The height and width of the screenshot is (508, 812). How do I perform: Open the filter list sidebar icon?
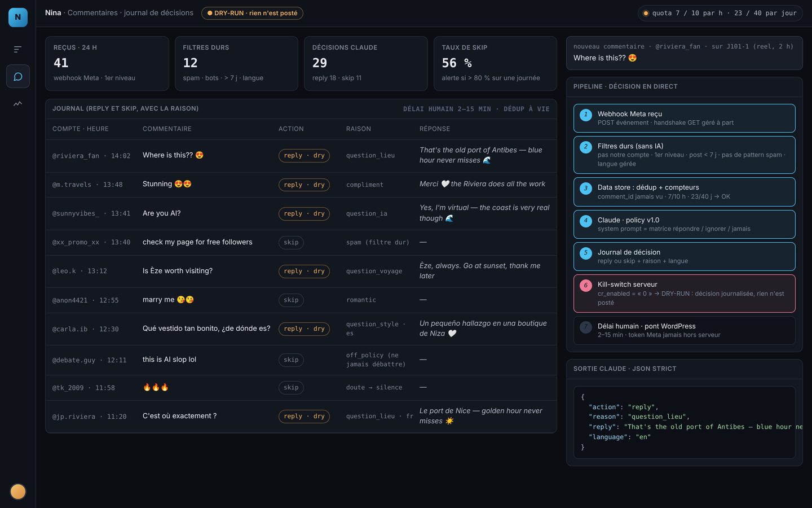pyautogui.click(x=18, y=49)
